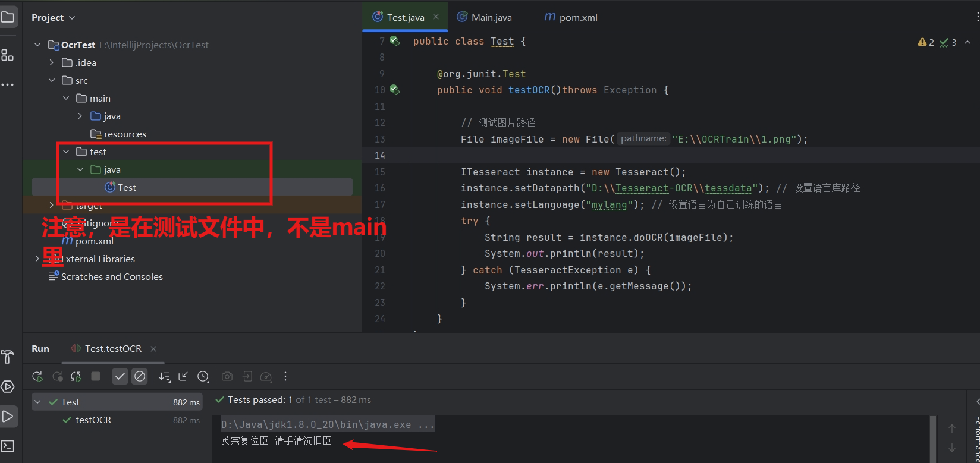
Task: Open the Project view dropdown
Action: point(54,18)
